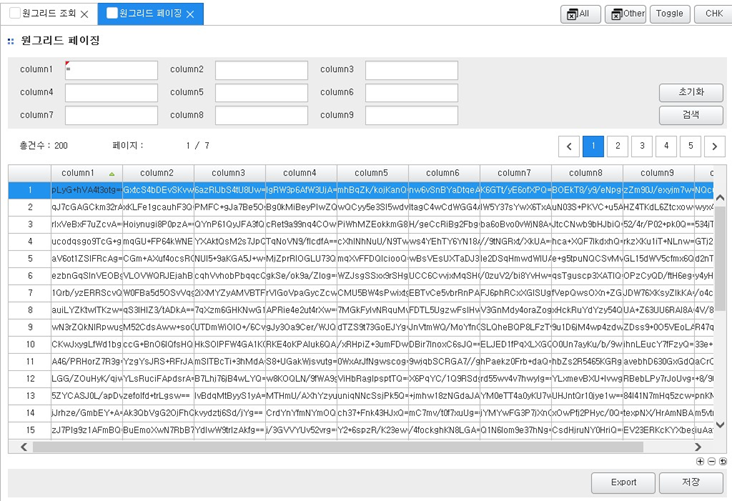Click the 저장 save button
Screen dimensions: 732x501
691,482
